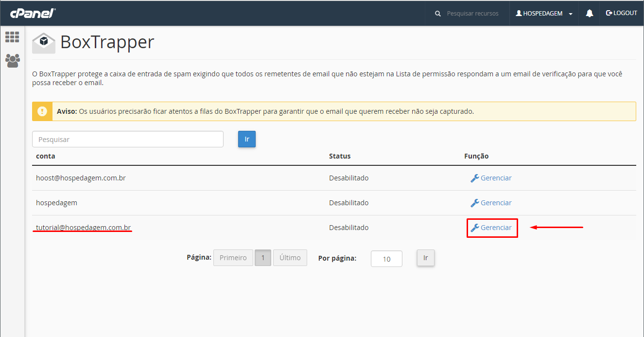Viewport: 644px width, 337px height.
Task: Click the user silhouette icon beside HOSPEDAGEM
Action: [x=519, y=13]
